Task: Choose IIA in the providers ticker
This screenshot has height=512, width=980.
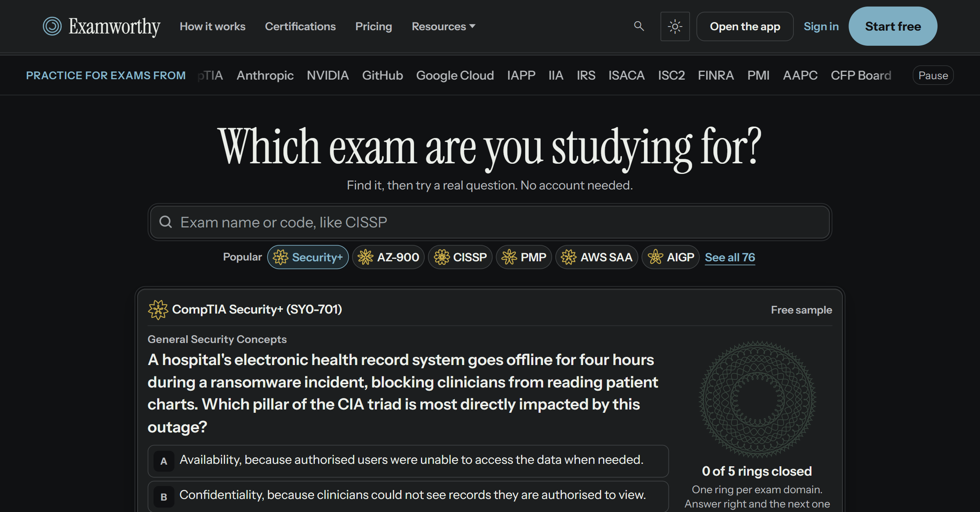Action: (x=556, y=75)
